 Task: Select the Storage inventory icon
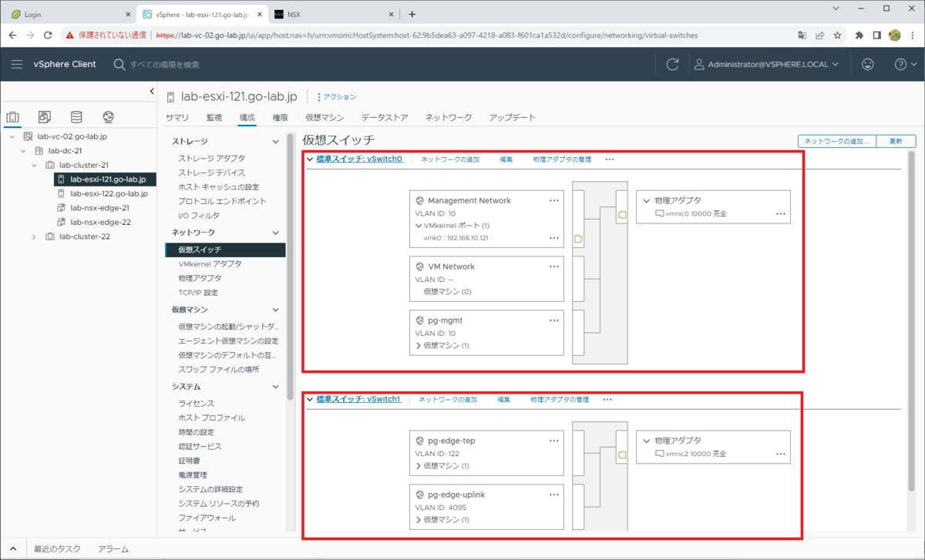76,117
